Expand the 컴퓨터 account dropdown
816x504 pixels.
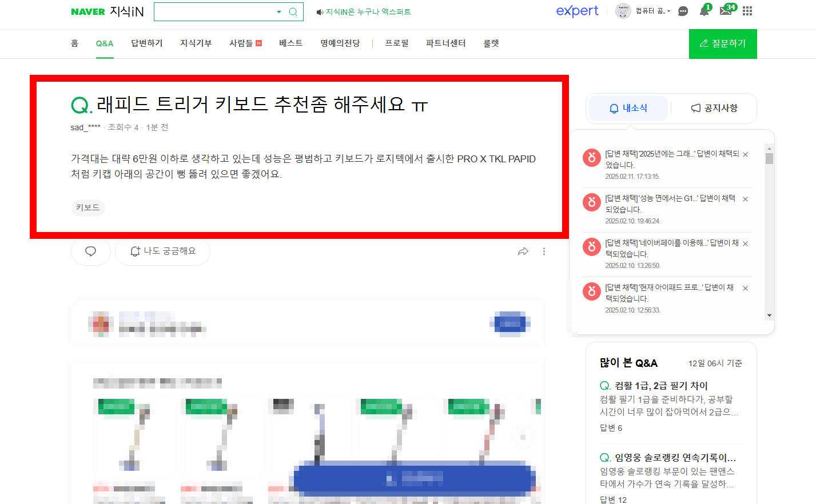[653, 11]
